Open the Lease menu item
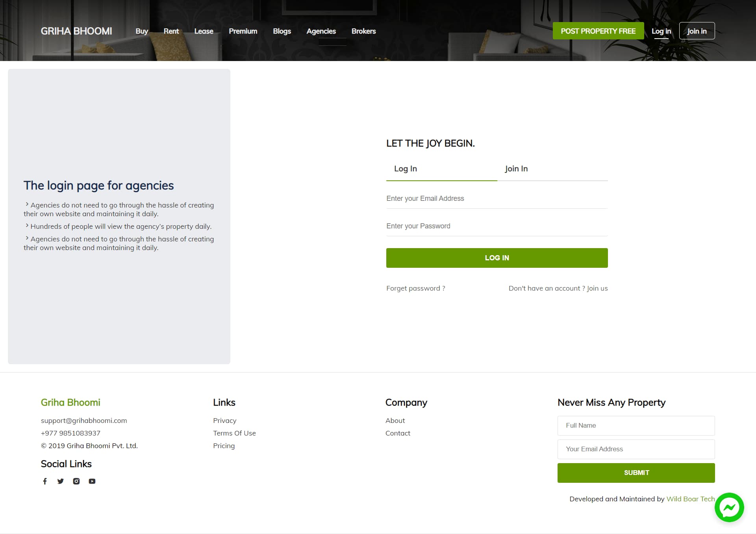 click(204, 31)
